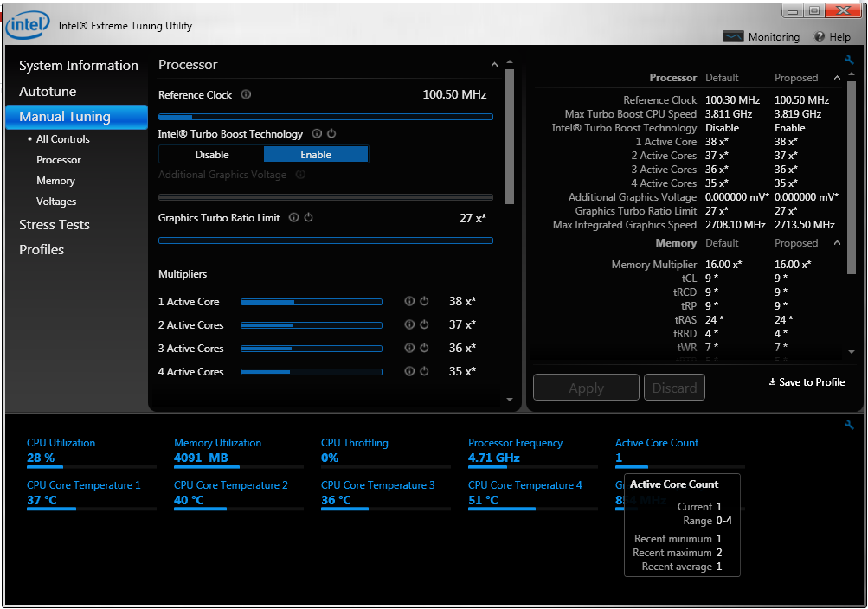868x609 pixels.
Task: Click the 4 Active Cores multiplier slider
Action: pyautogui.click(x=311, y=372)
